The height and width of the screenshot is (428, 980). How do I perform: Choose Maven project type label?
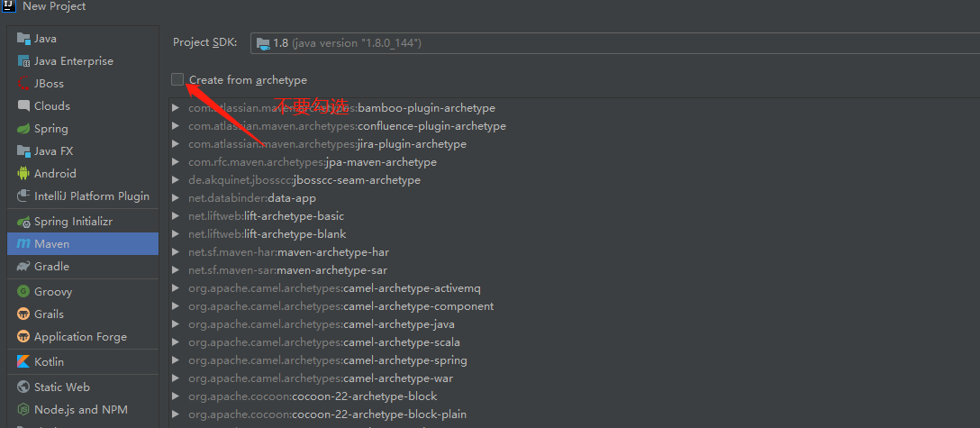coord(52,243)
